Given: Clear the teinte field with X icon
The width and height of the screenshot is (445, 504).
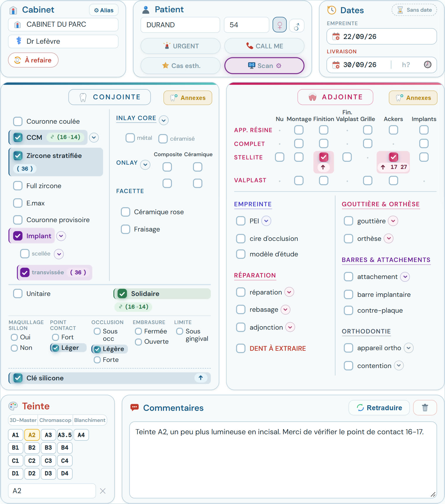Looking at the screenshot, I should coord(103,491).
